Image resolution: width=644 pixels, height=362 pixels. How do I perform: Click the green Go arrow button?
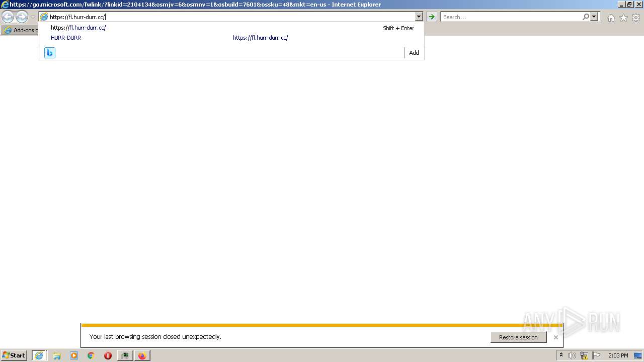pos(431,17)
